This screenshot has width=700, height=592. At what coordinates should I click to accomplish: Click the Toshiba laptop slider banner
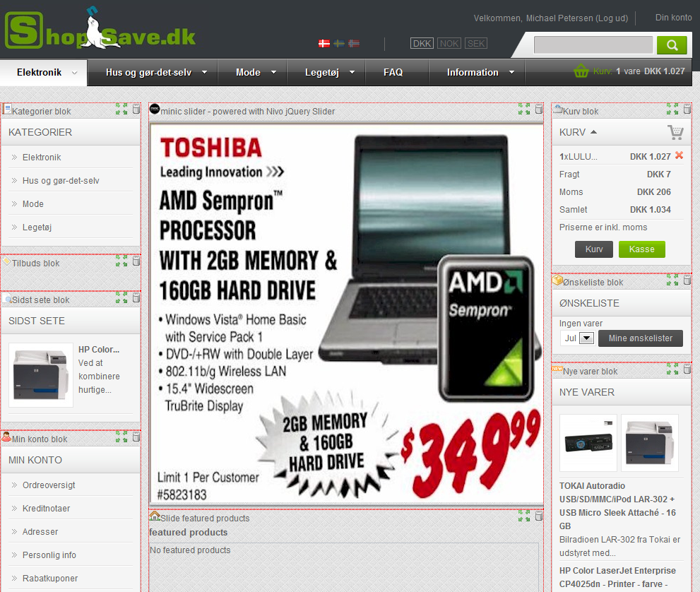coord(346,314)
